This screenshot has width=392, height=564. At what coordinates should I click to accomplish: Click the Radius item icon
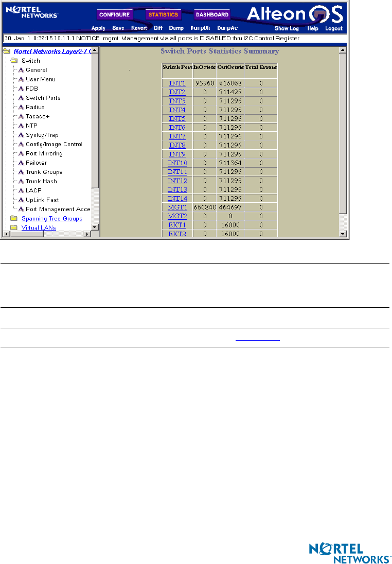click(21, 107)
